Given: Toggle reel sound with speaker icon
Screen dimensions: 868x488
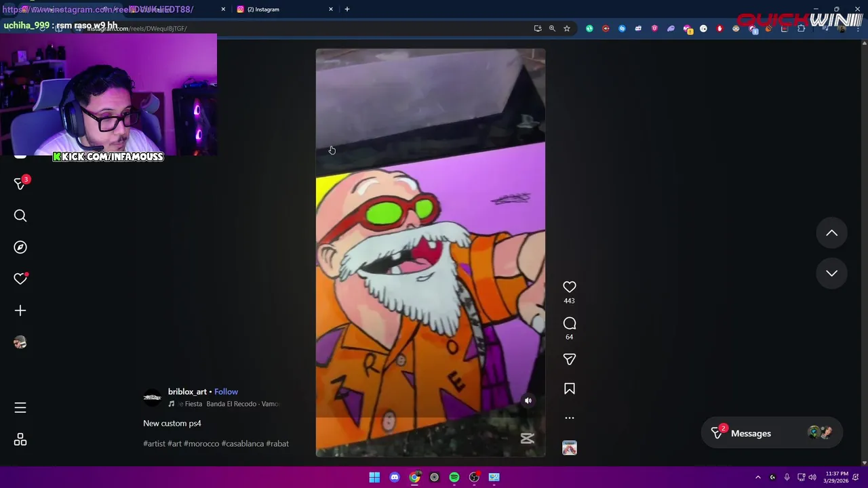Looking at the screenshot, I should coord(528,401).
